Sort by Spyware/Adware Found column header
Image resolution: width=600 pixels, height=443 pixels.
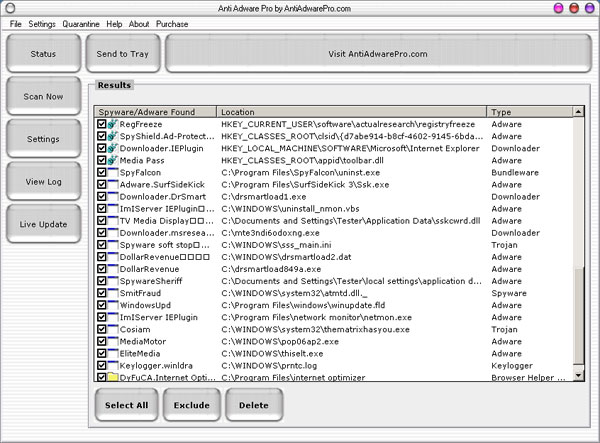pos(155,112)
